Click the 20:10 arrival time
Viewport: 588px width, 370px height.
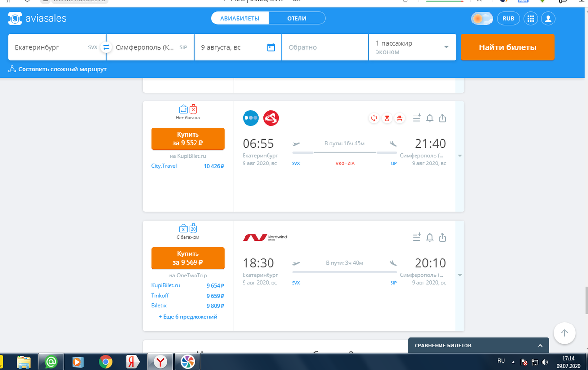tap(431, 263)
